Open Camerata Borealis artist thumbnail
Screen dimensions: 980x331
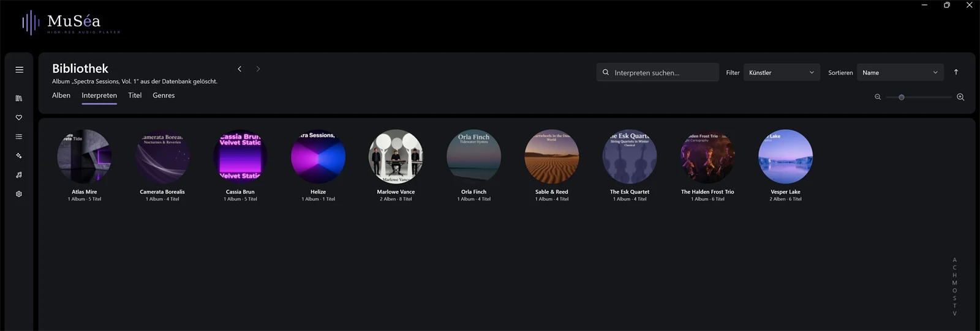[x=162, y=156]
